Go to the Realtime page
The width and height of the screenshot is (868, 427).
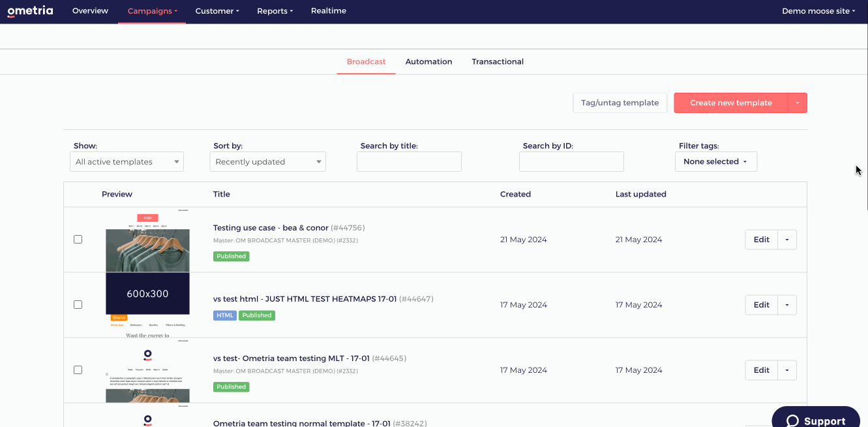click(329, 11)
